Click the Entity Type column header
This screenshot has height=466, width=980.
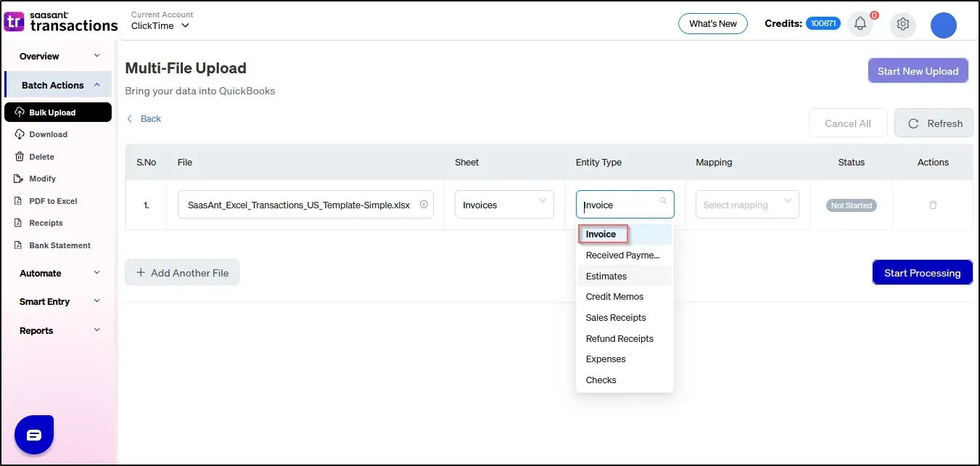click(x=598, y=162)
